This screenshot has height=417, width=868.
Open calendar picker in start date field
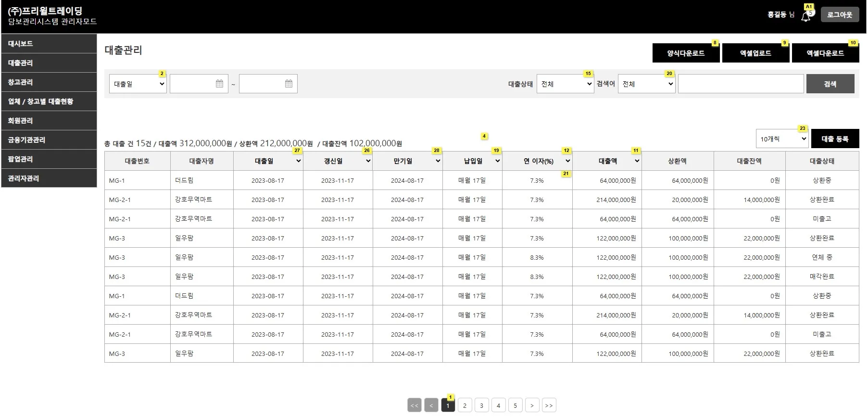(219, 84)
